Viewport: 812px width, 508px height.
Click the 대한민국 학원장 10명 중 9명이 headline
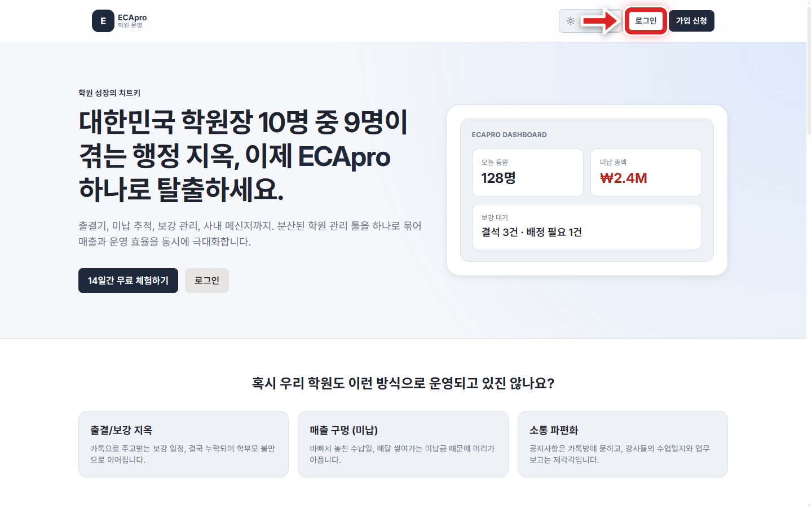pos(242,122)
